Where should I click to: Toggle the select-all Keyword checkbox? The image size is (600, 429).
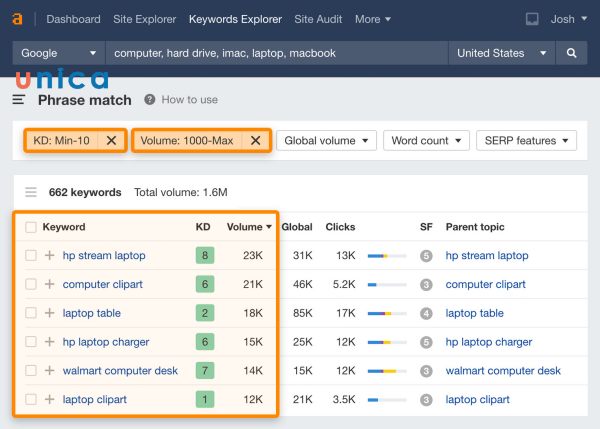(x=31, y=227)
